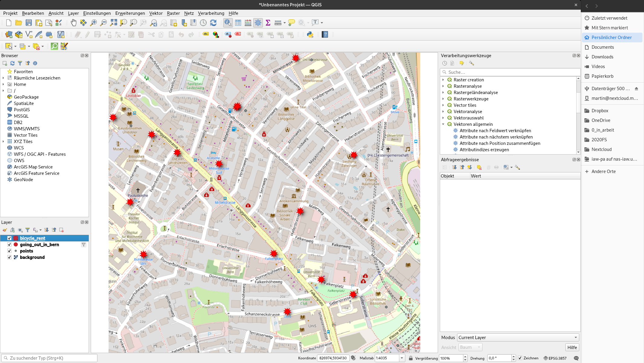Click the Identify Features tool

(228, 23)
